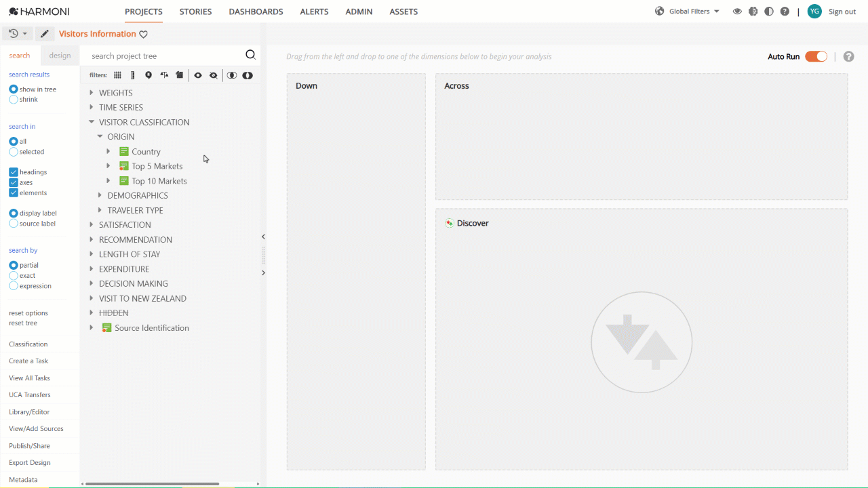Click the YG user avatar
Screen dimensions: 868x488
coord(814,12)
